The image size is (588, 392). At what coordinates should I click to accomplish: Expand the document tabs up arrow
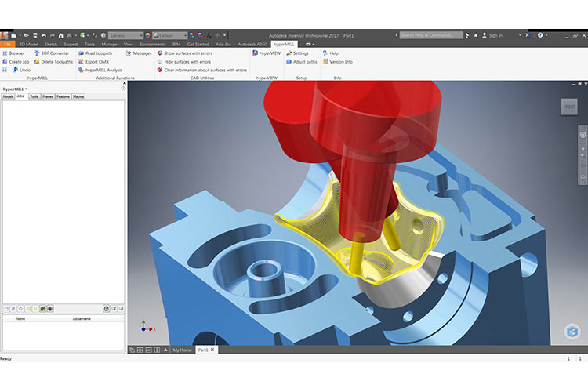(x=165, y=350)
